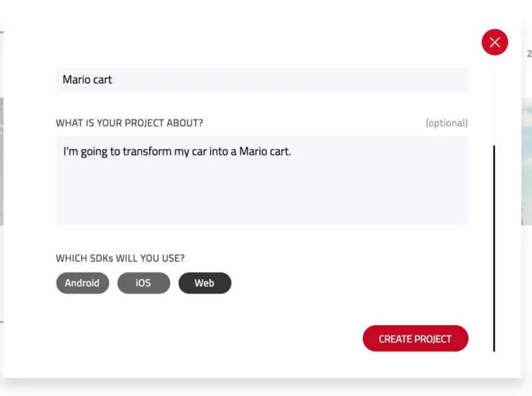
Task: Click the upper scrollbar track above the thumb
Action: pos(494,106)
